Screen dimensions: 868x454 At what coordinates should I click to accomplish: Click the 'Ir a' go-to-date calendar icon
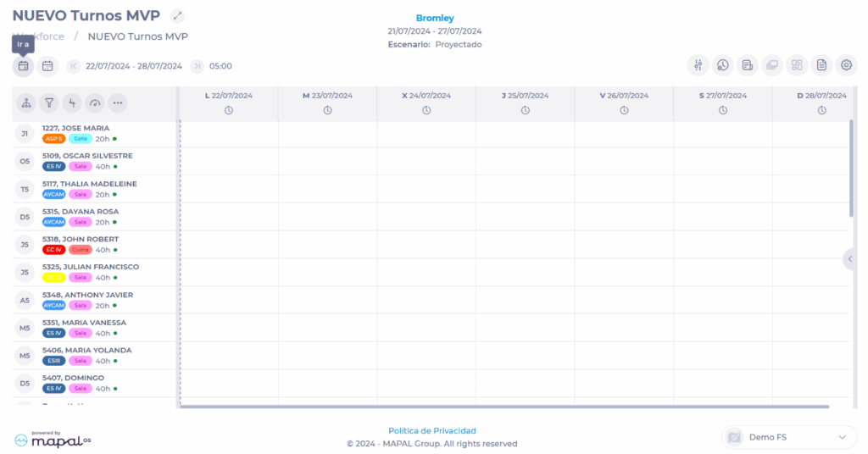[x=23, y=65]
